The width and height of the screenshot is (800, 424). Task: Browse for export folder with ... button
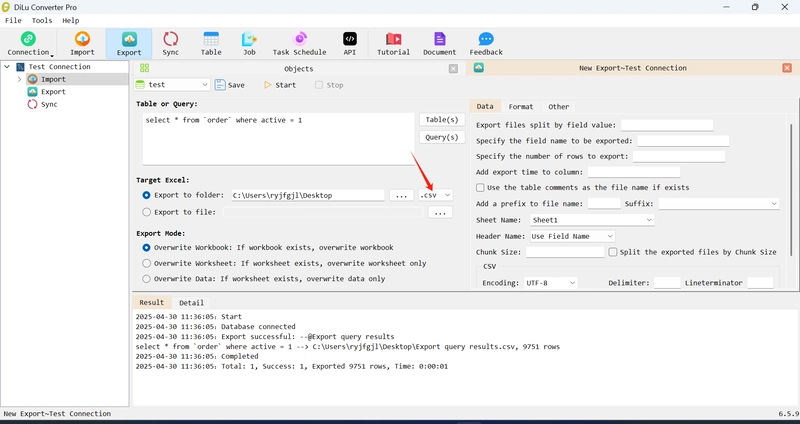point(402,195)
